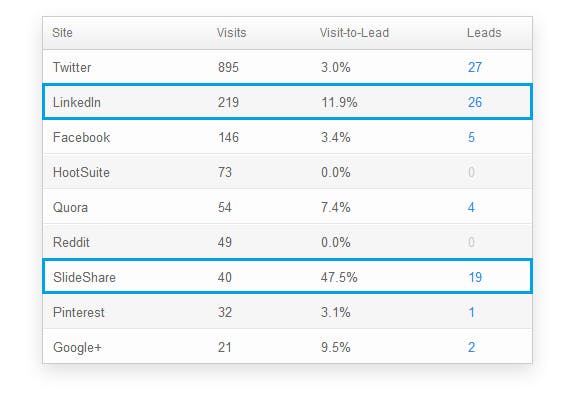The width and height of the screenshot is (575, 397).
Task: Click LinkedIn's 11.9% conversion value
Action: 339,102
